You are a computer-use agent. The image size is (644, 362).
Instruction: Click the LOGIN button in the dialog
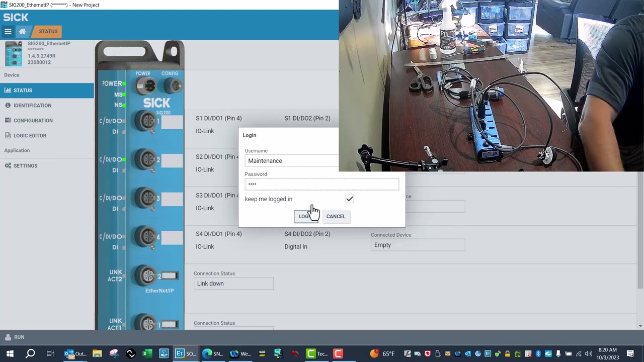pos(306,216)
